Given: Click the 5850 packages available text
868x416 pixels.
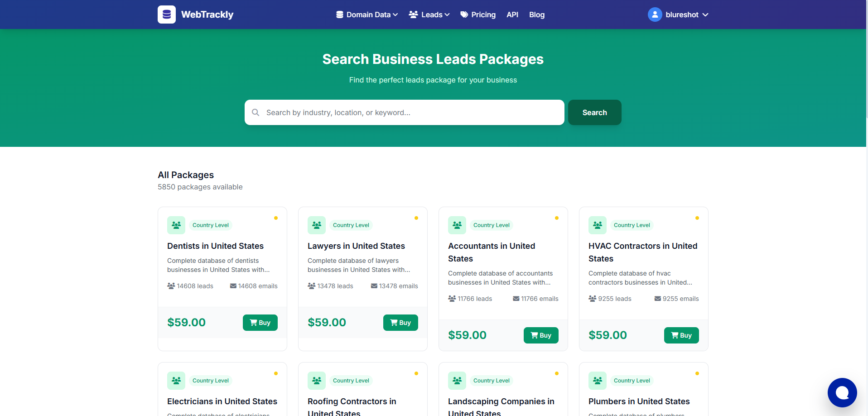Looking at the screenshot, I should [200, 187].
